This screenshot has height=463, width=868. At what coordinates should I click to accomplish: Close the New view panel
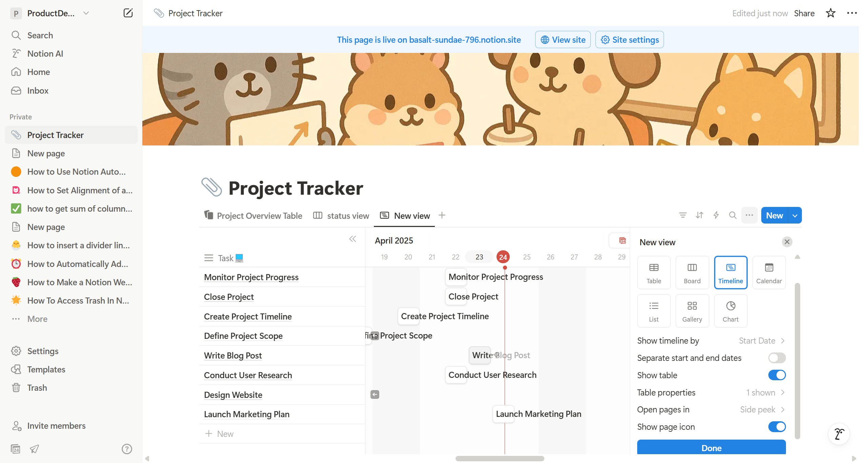click(787, 242)
